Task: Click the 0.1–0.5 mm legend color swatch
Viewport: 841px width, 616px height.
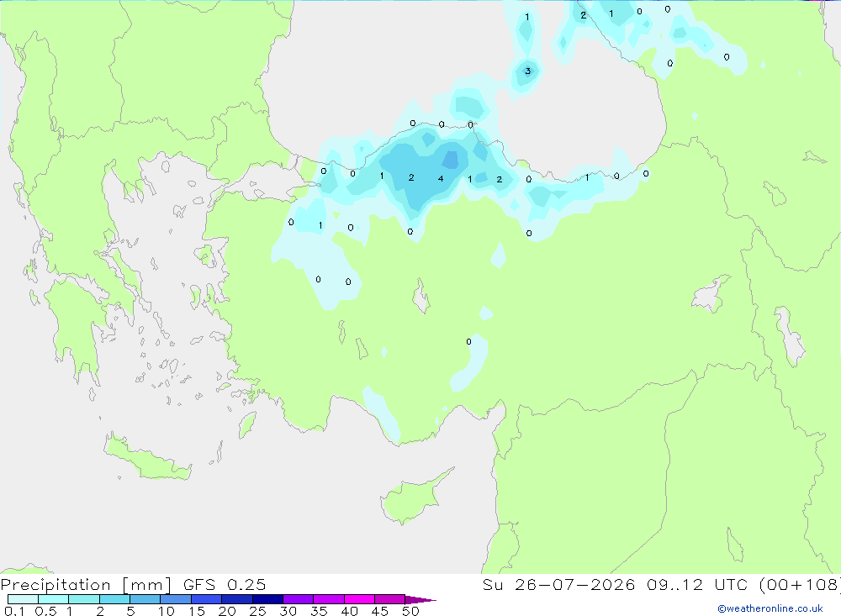Action: pos(23,599)
